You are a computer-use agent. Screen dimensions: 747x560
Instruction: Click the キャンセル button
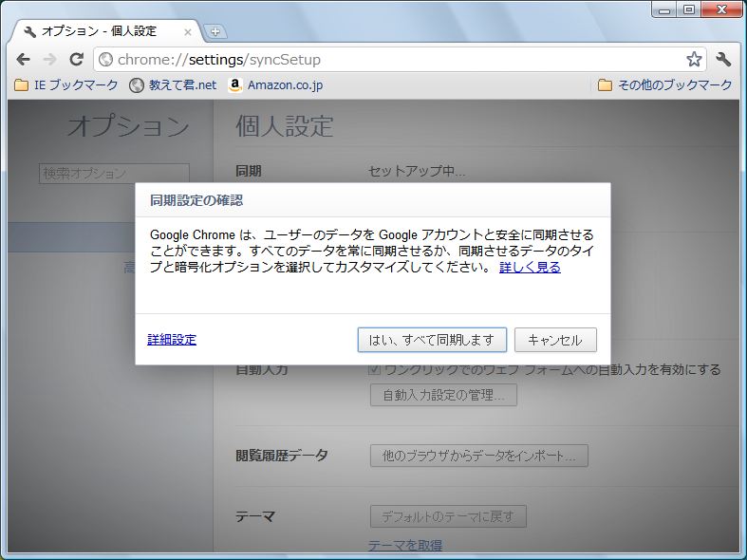(555, 340)
